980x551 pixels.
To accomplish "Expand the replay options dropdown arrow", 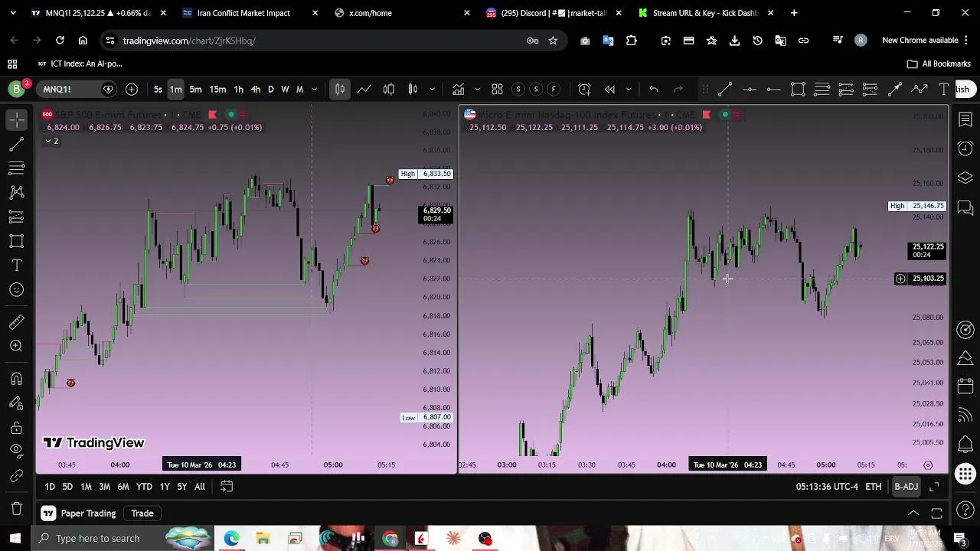I will (629, 90).
